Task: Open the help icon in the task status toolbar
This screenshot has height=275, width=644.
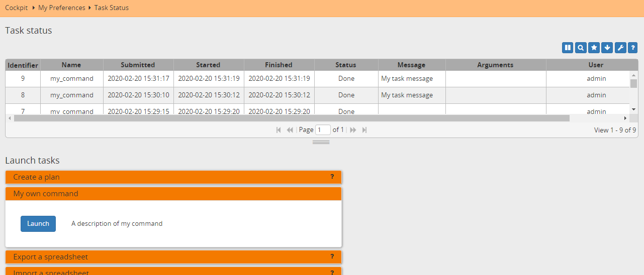Action: point(633,48)
